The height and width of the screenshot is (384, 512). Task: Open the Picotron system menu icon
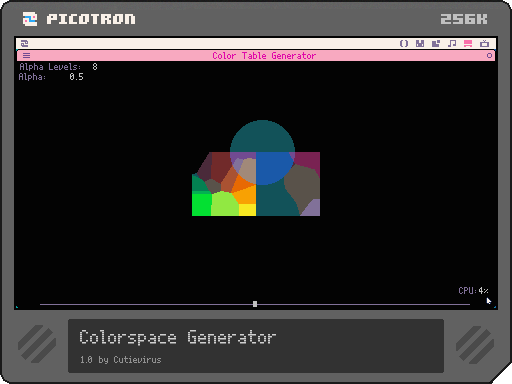coord(24,43)
